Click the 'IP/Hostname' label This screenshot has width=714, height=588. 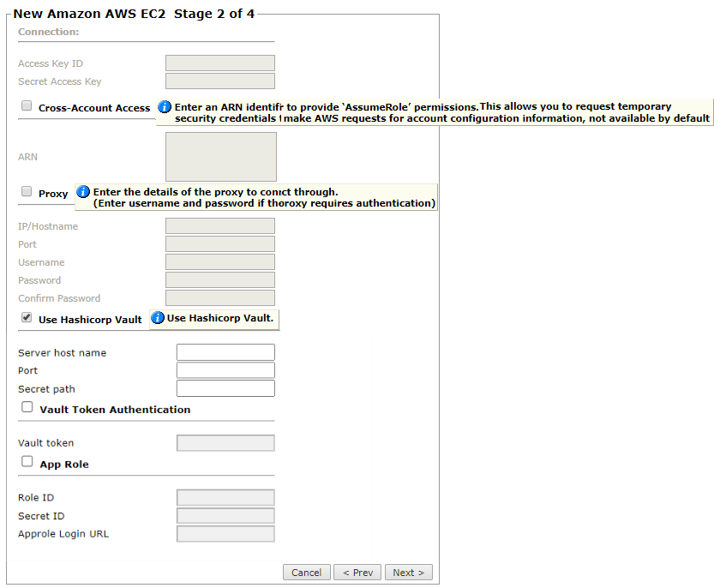click(48, 227)
